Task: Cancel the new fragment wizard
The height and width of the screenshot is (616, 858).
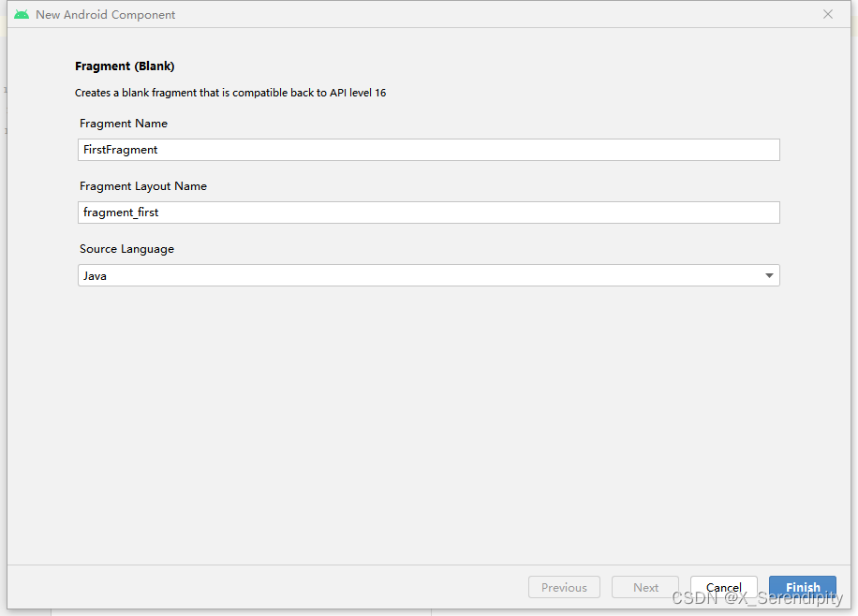Action: pyautogui.click(x=723, y=587)
